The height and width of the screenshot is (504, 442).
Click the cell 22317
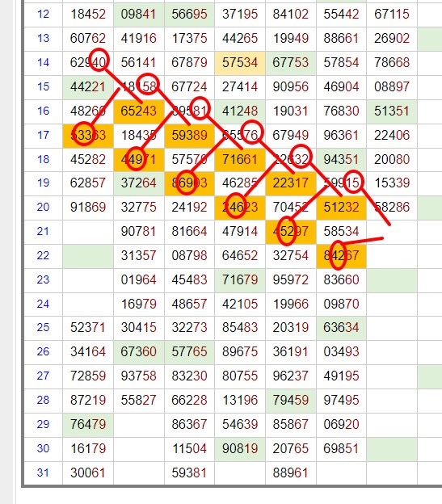(291, 183)
